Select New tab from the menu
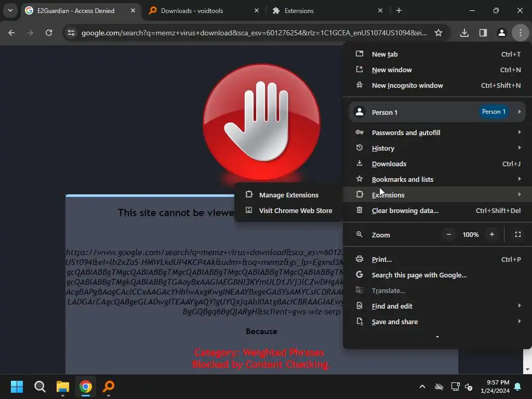Viewport: 532px width, 399px height. pyautogui.click(x=437, y=54)
